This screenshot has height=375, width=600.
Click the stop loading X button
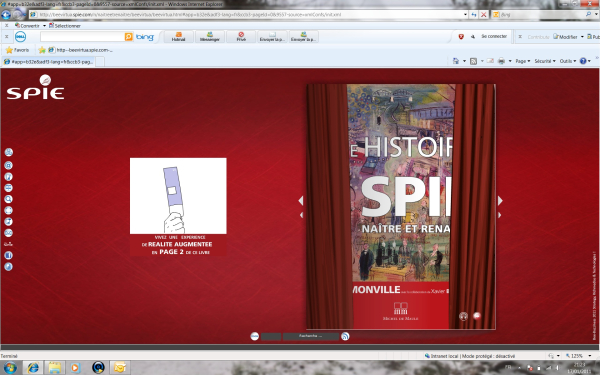pyautogui.click(x=484, y=15)
